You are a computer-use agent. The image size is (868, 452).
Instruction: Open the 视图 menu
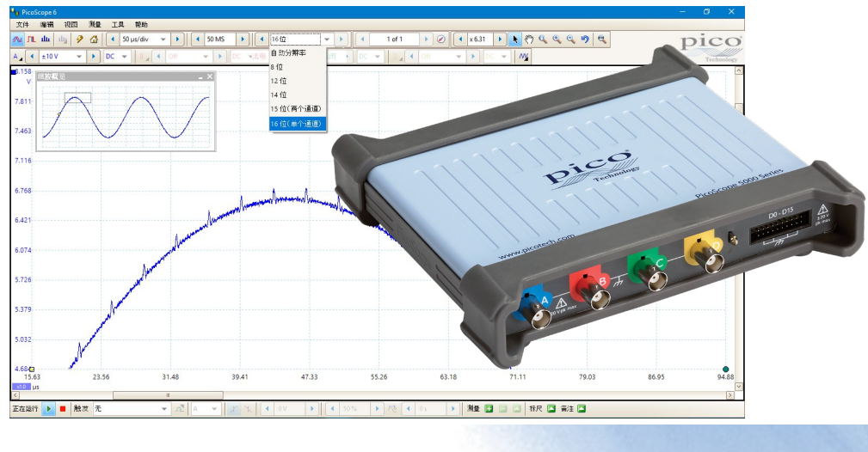pos(71,25)
